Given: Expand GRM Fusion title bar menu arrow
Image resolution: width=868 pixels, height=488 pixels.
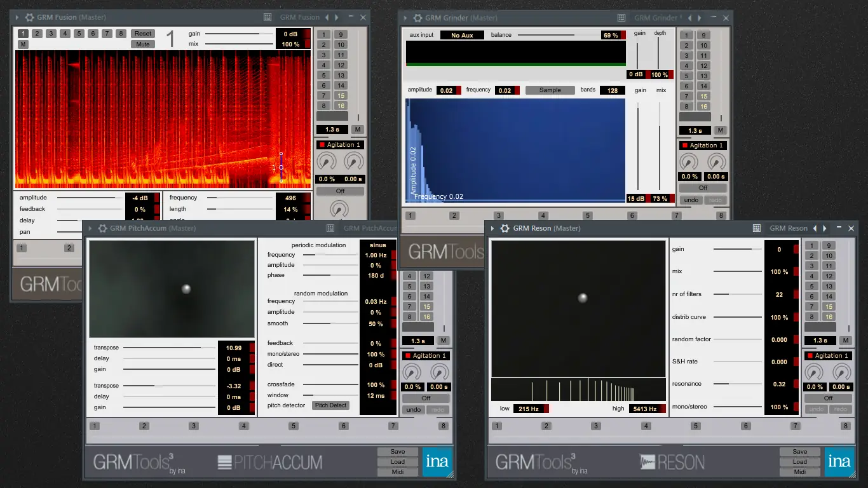Looking at the screenshot, I should 17,17.
